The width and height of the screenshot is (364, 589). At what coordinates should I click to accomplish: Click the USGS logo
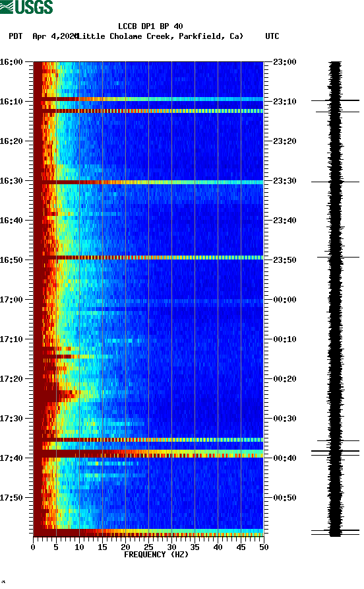click(x=26, y=7)
